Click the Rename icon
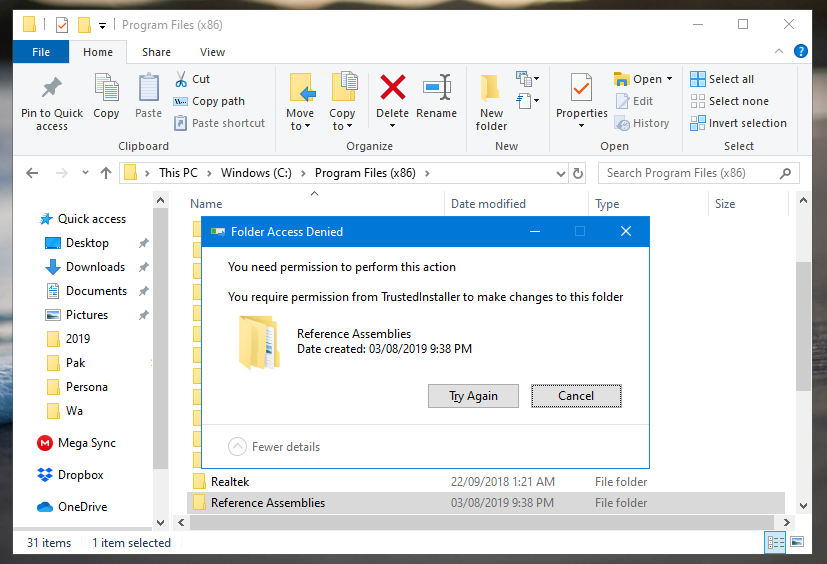 437,88
